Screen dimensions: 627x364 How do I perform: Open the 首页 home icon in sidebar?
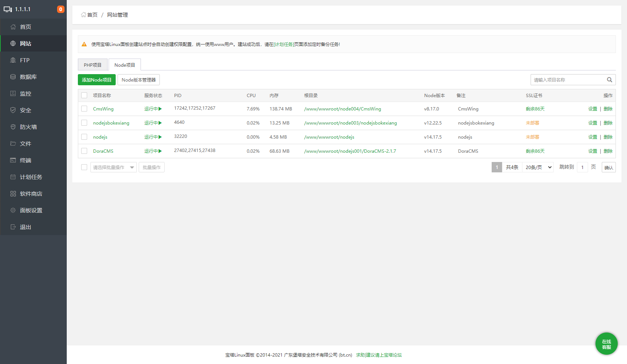[13, 27]
